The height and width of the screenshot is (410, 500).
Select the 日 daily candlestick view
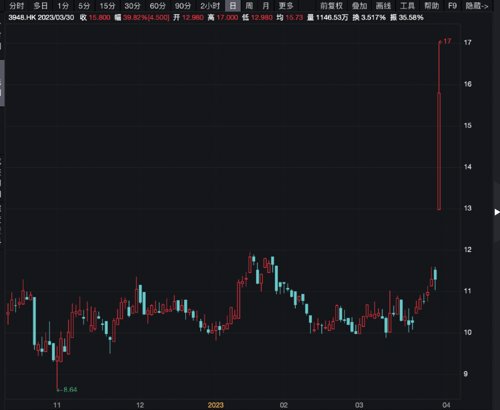[233, 6]
